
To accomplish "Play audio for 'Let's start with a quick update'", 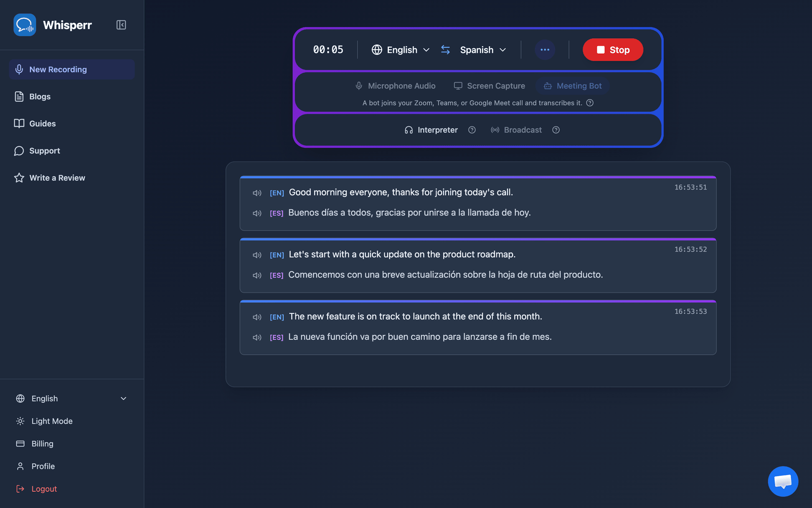I will click(x=257, y=255).
